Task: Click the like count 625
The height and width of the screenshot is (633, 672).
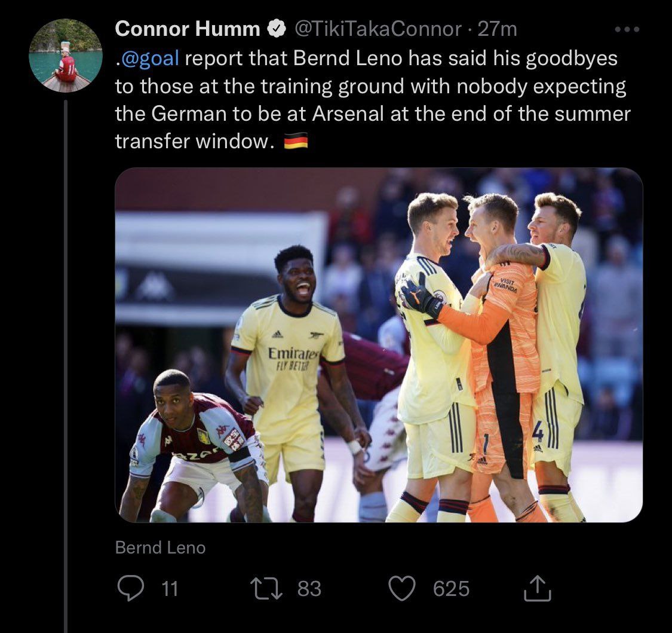Action: coord(451,589)
